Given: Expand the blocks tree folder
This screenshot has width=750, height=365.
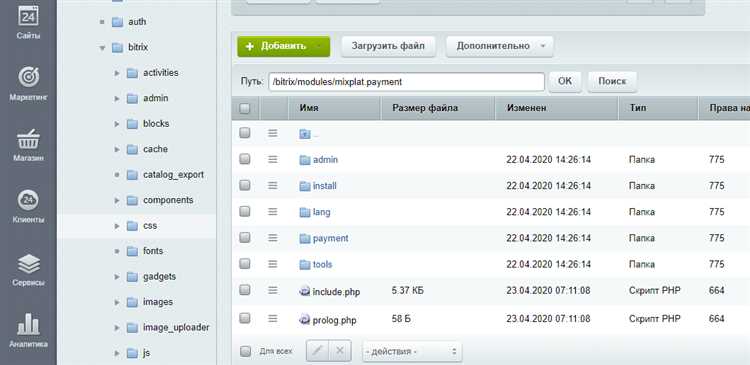Looking at the screenshot, I should [x=117, y=124].
